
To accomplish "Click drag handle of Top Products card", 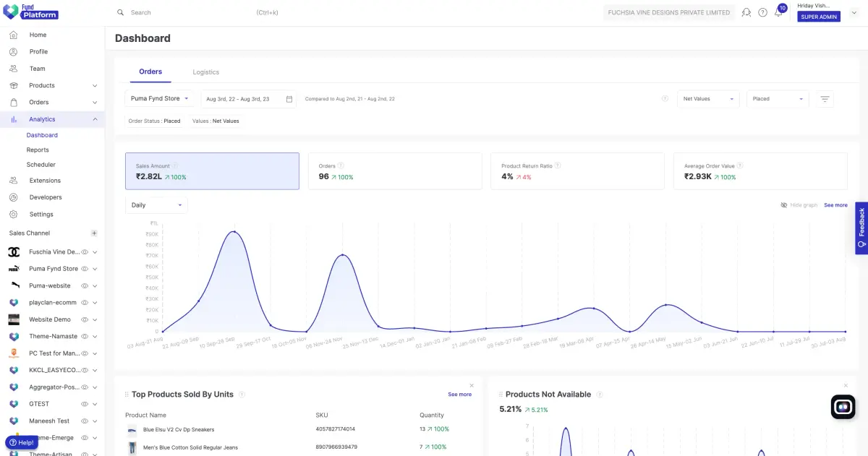I will click(x=127, y=395).
